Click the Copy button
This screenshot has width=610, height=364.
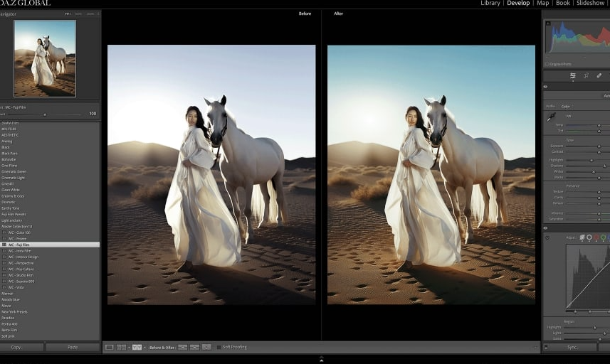[x=21, y=348]
